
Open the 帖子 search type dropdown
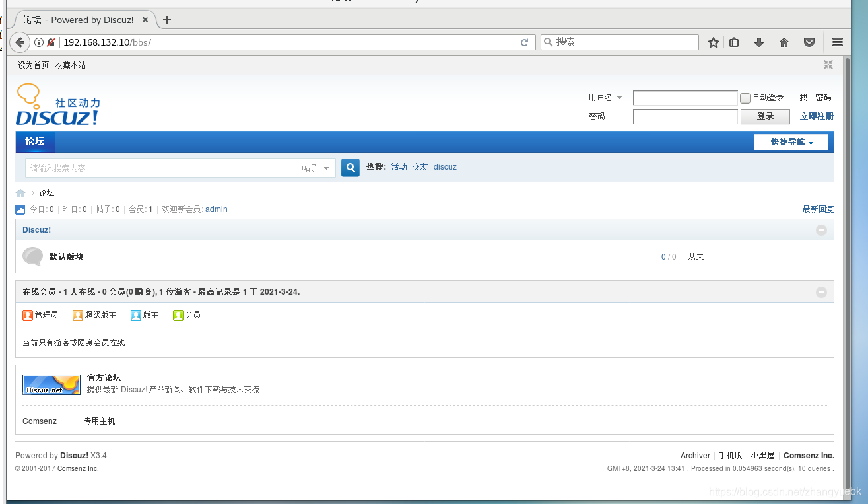click(316, 168)
